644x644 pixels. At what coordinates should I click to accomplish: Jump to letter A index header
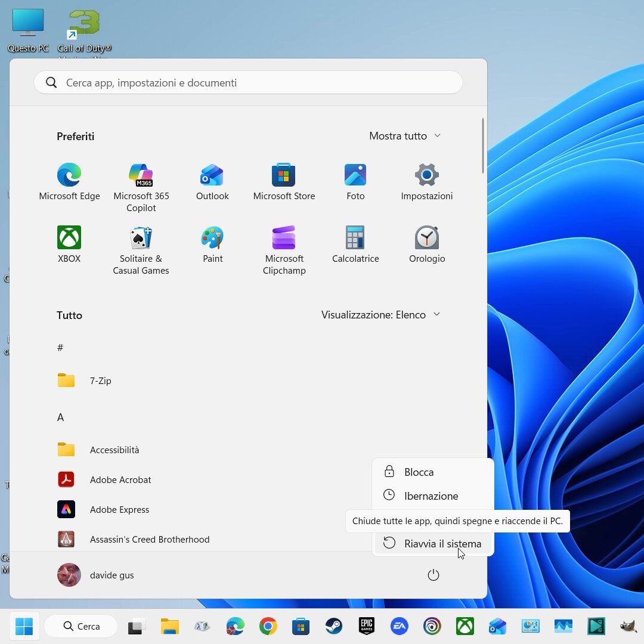pyautogui.click(x=60, y=417)
